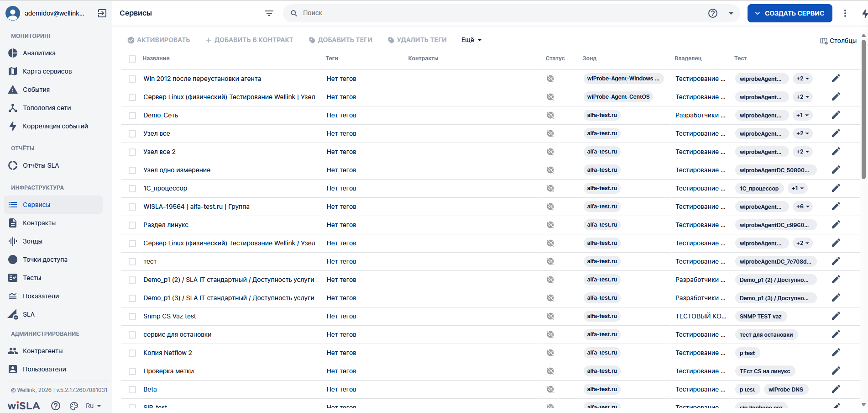Image resolution: width=868 pixels, height=413 pixels.
Task: Click the lightning bolt icon at top right
Action: (x=864, y=14)
